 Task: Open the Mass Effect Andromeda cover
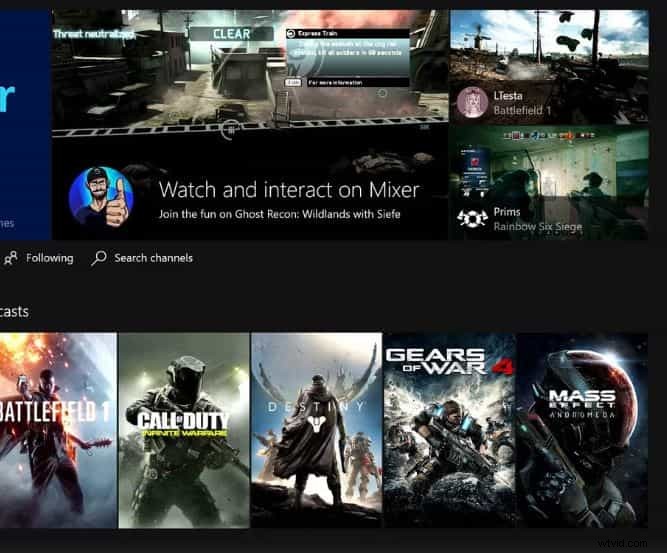(582, 430)
